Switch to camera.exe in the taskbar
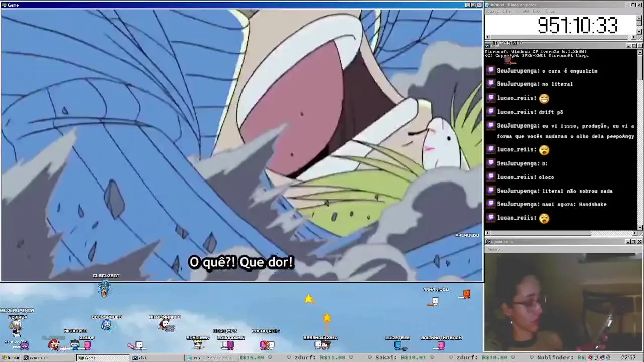This screenshot has width=644, height=362. point(49,358)
